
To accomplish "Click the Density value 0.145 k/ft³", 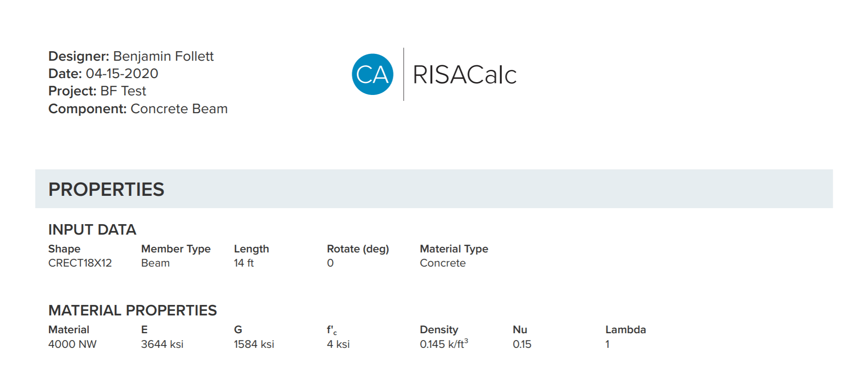I will (x=444, y=344).
